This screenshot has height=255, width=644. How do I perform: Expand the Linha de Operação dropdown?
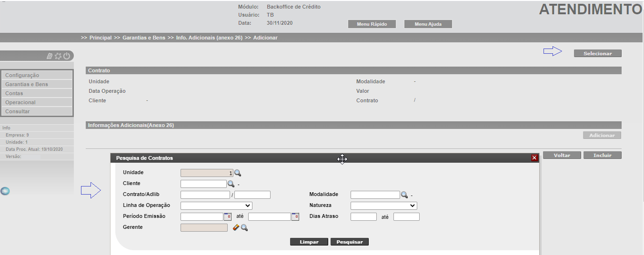coord(216,206)
